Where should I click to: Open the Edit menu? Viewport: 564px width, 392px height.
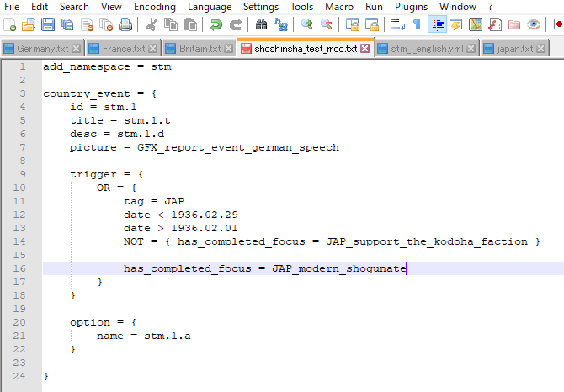click(40, 7)
